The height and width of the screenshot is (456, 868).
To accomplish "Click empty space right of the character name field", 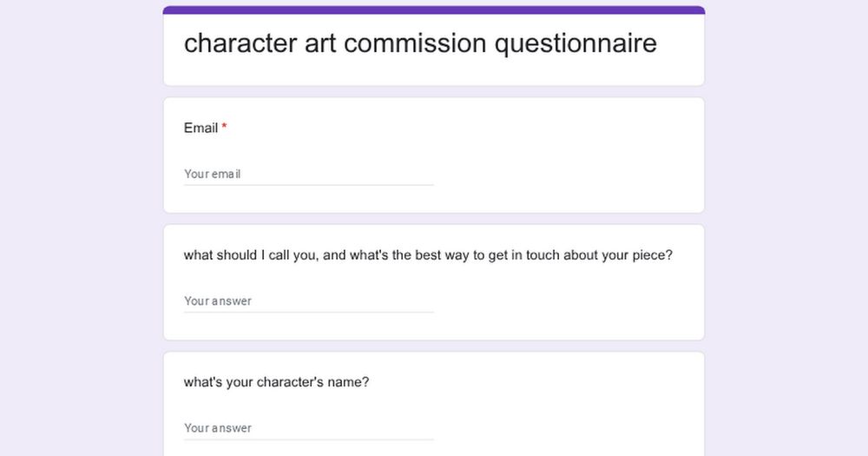I will coord(564,428).
